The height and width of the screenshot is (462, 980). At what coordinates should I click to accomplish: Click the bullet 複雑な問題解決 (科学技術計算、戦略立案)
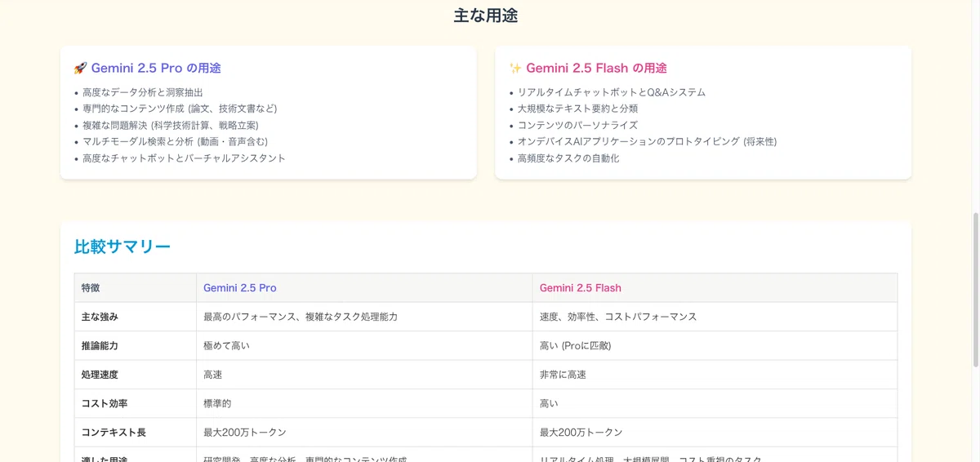tap(170, 125)
